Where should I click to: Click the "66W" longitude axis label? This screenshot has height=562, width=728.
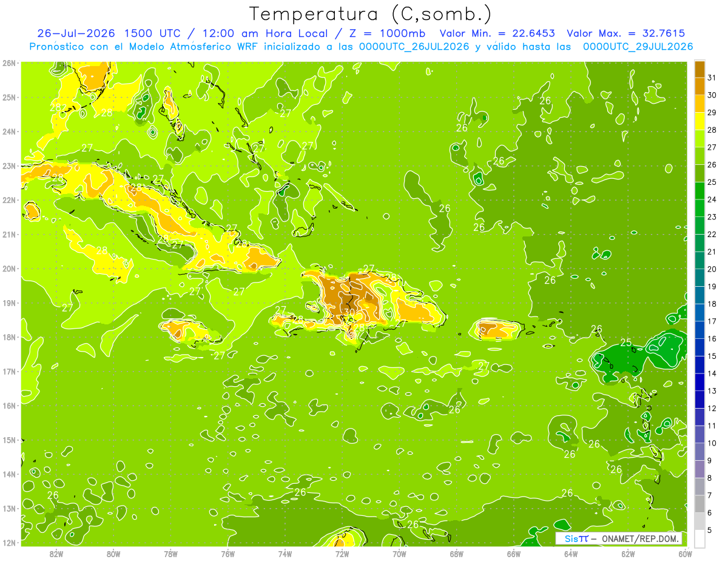click(514, 554)
